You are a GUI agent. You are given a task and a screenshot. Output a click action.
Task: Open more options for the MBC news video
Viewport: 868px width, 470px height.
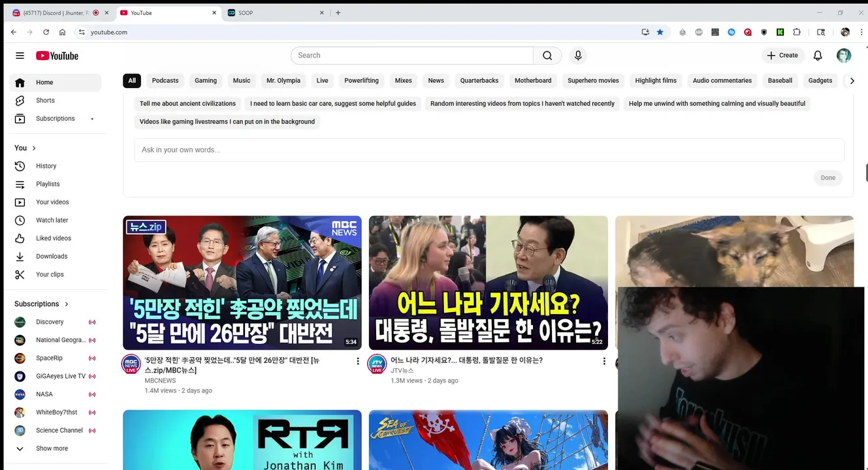[x=357, y=361]
